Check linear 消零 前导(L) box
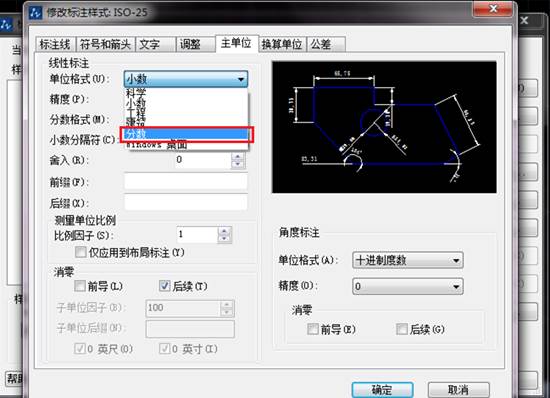550x398 pixels. (80, 286)
